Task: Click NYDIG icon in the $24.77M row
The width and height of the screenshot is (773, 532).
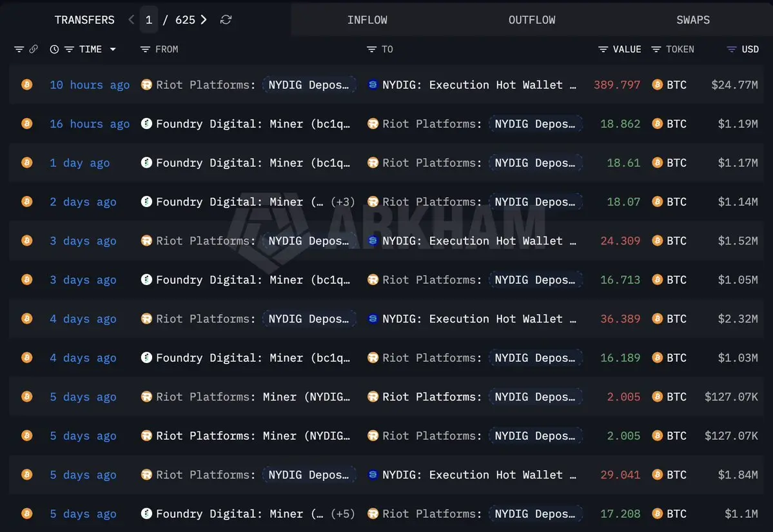Action: tap(373, 84)
